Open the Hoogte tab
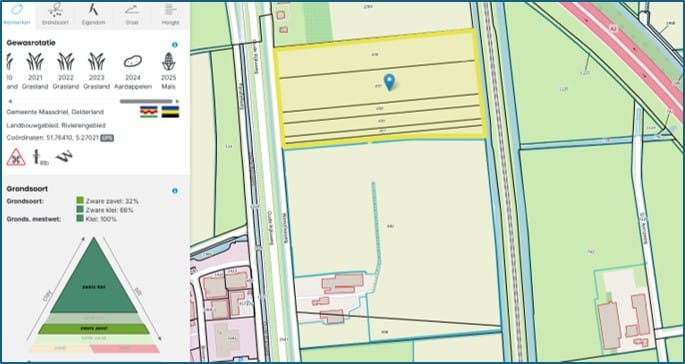Image resolution: width=685 pixels, height=364 pixels. [x=170, y=15]
